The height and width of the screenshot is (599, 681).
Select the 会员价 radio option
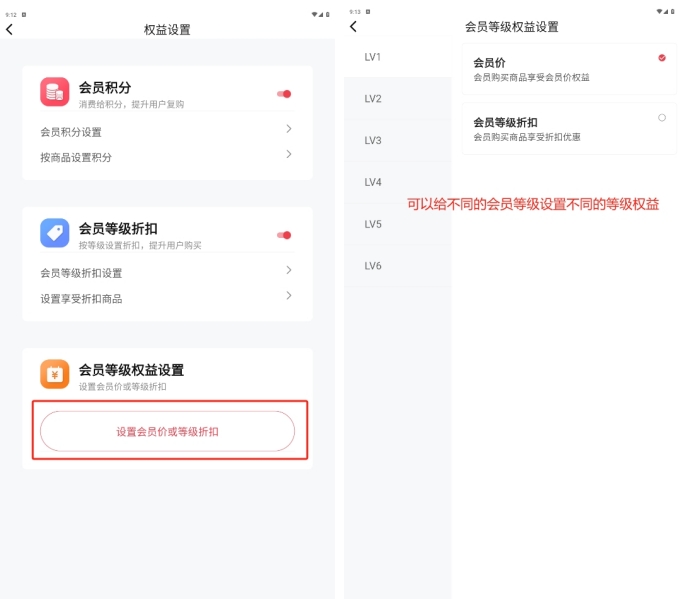662,58
